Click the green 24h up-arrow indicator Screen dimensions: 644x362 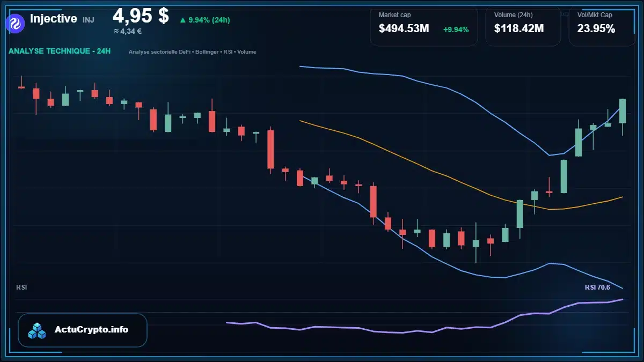(182, 20)
